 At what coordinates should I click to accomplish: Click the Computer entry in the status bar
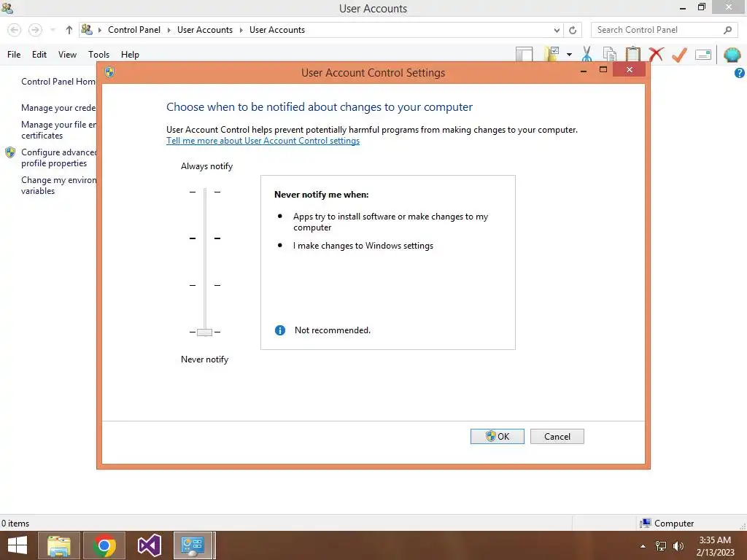click(x=667, y=524)
